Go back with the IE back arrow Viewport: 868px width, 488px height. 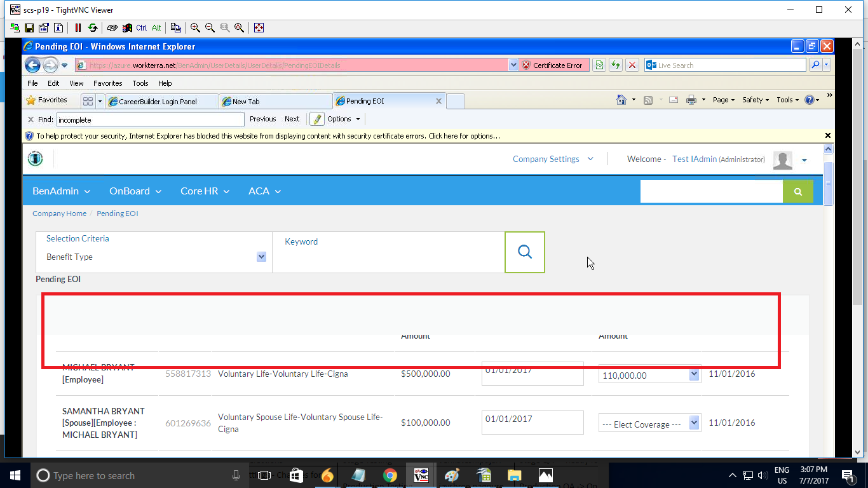[x=33, y=65]
